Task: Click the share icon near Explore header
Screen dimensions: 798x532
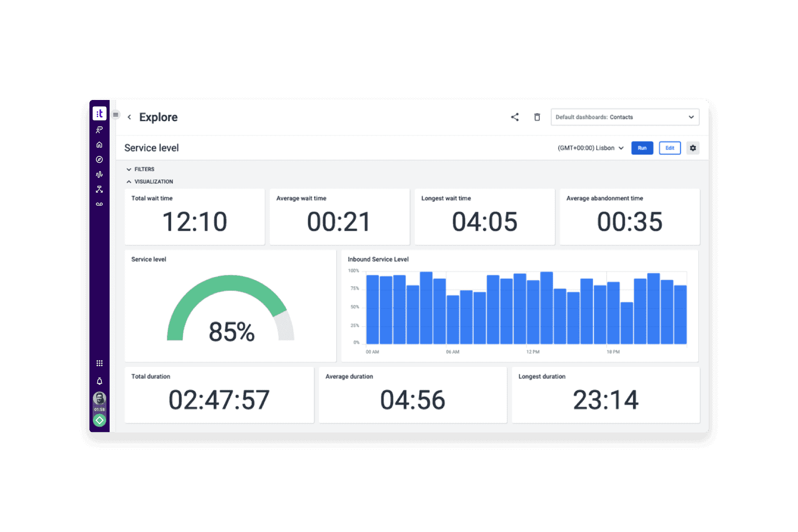Action: 515,117
